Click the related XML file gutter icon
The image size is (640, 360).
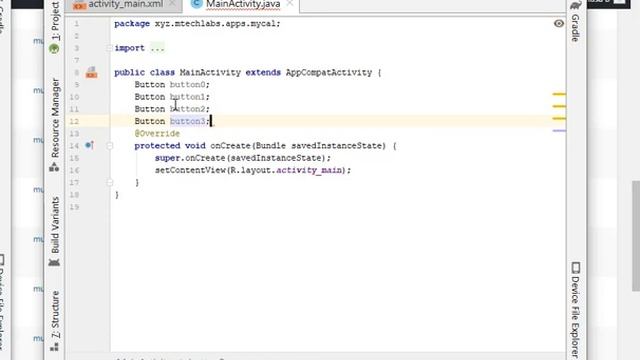[x=91, y=73]
